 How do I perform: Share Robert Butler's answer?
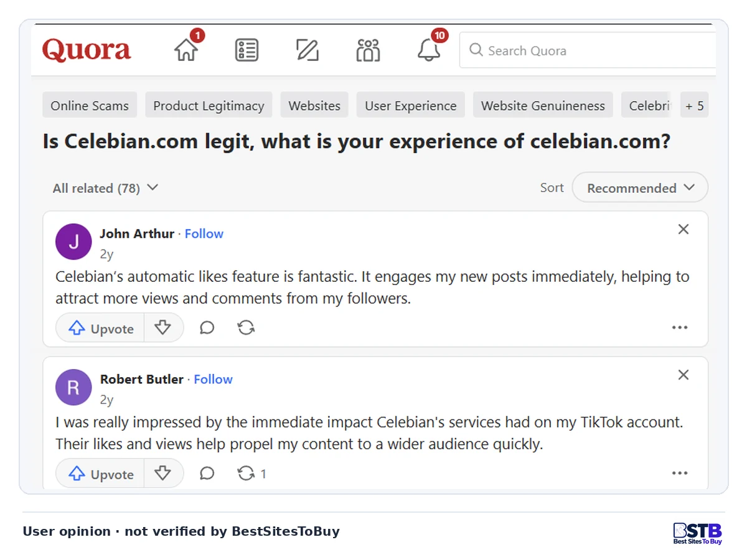coord(247,474)
